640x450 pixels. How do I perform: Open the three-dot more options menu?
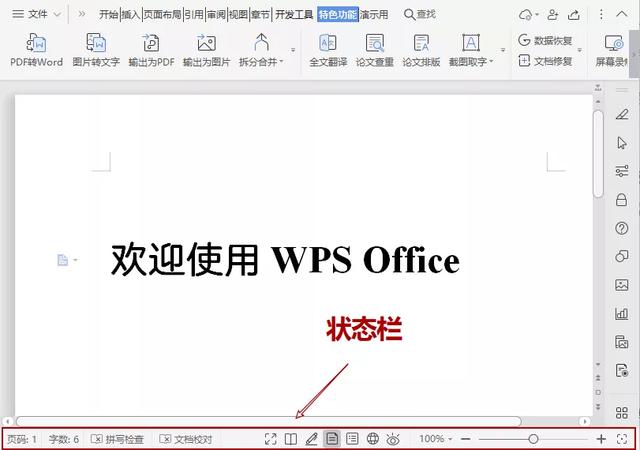601,15
